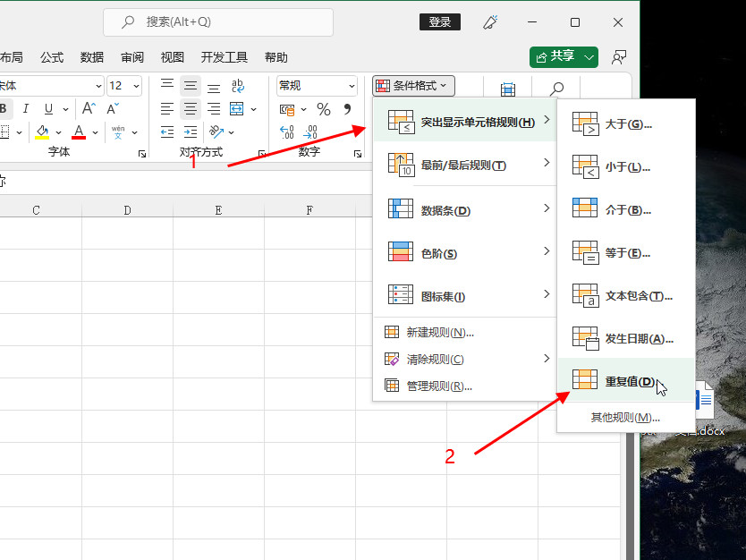Open the 视图 ribbon tab

click(x=173, y=57)
